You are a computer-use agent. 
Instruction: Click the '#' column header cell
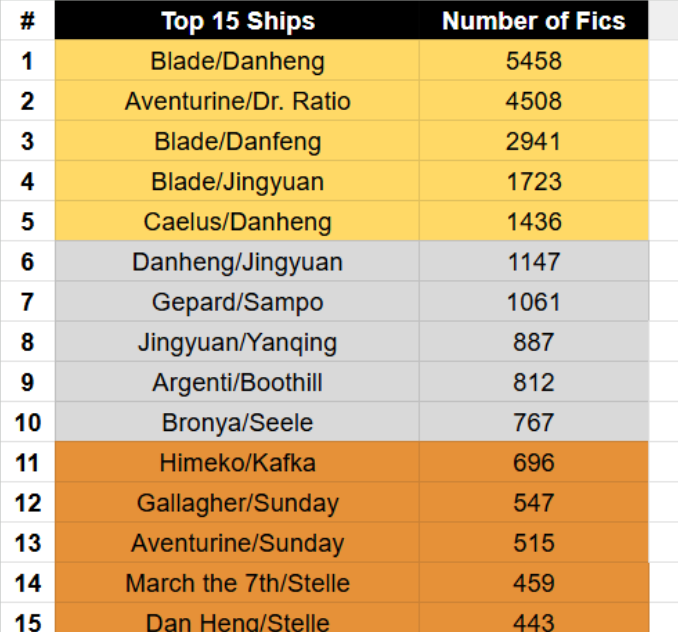[x=28, y=20]
